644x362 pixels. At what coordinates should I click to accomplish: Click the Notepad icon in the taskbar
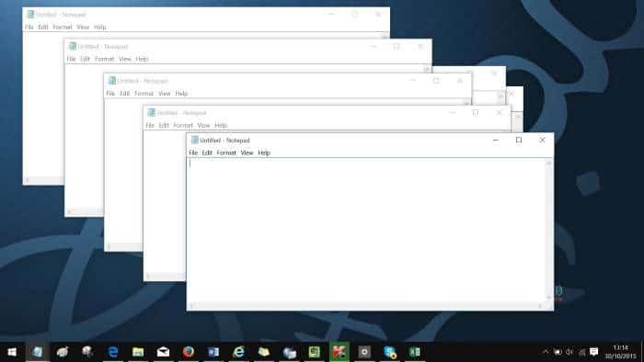coord(38,352)
